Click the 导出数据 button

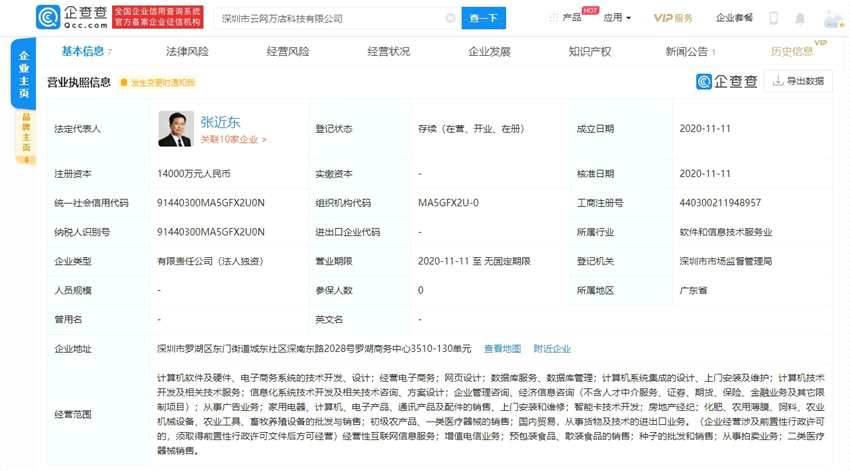798,81
